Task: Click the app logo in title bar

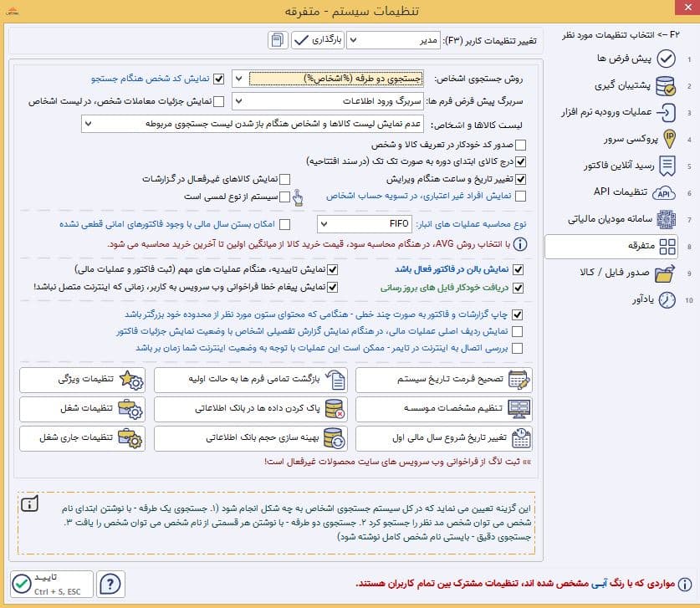Action: click(12, 11)
